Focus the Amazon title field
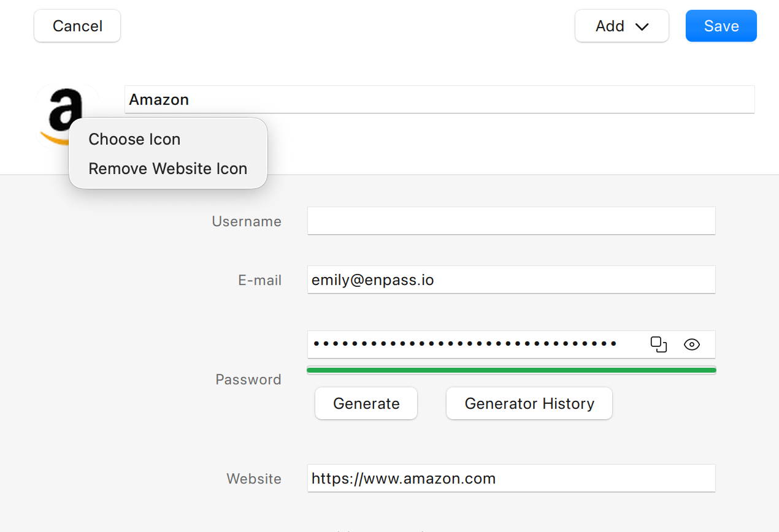779x532 pixels. coord(439,99)
